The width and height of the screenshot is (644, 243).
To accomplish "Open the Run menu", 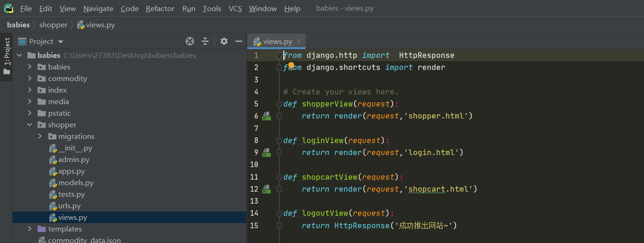I will tap(189, 8).
